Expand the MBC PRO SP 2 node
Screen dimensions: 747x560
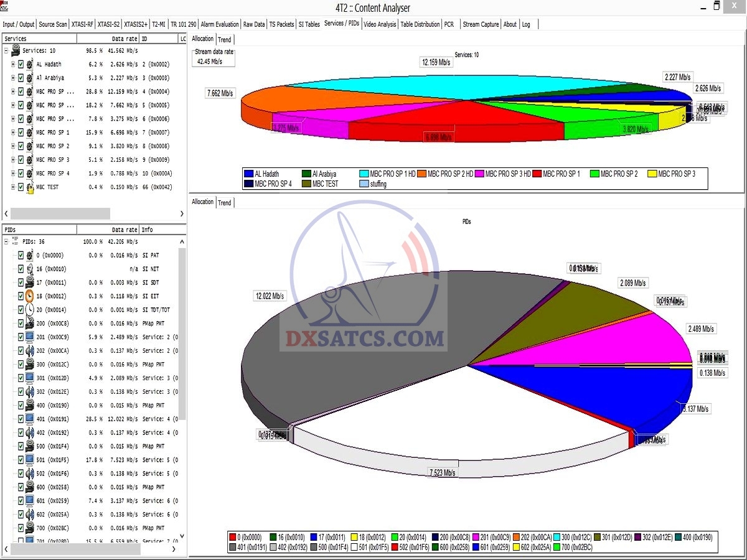[13, 146]
